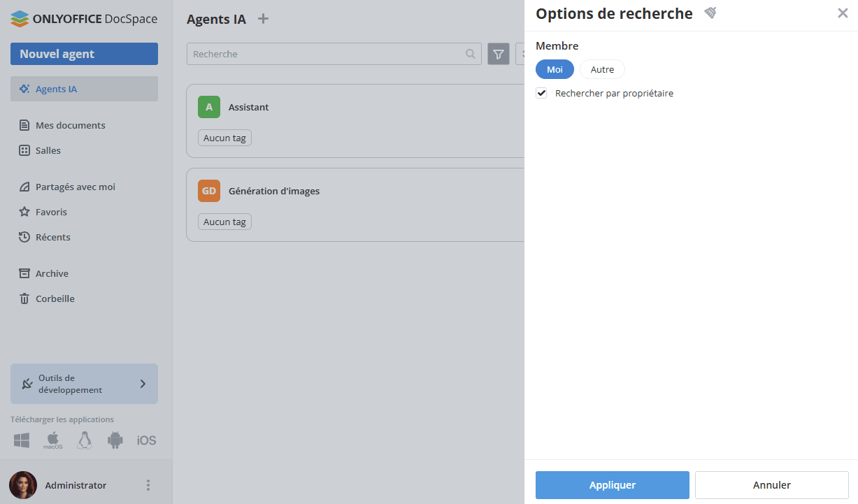The width and height of the screenshot is (858, 504).
Task: Open the Windows app download icon
Action: click(22, 440)
